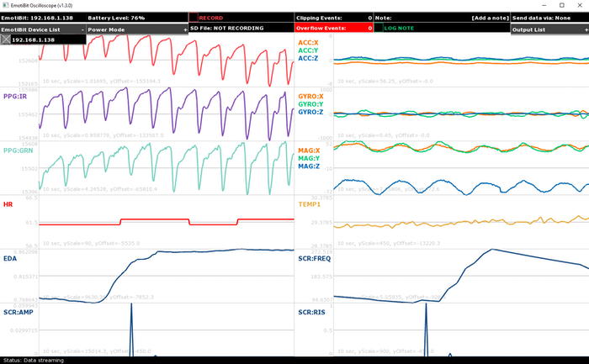Select the ACC:Z legend label
589x364 pixels.
coord(308,58)
